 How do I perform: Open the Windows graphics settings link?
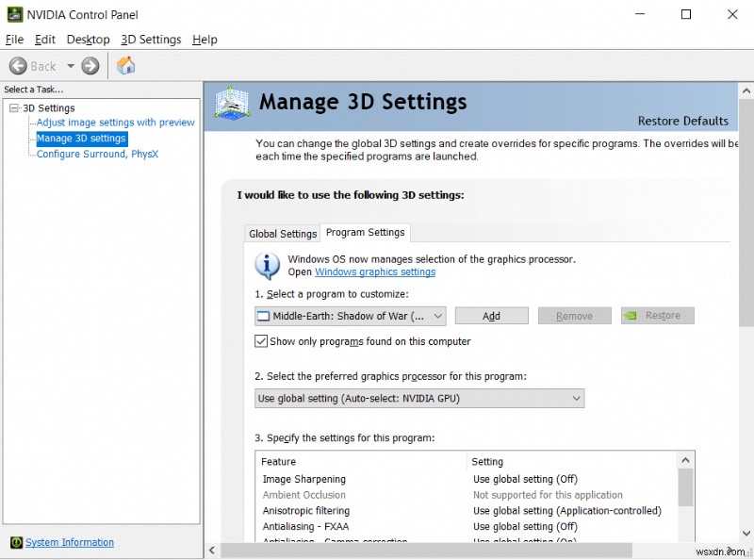375,272
